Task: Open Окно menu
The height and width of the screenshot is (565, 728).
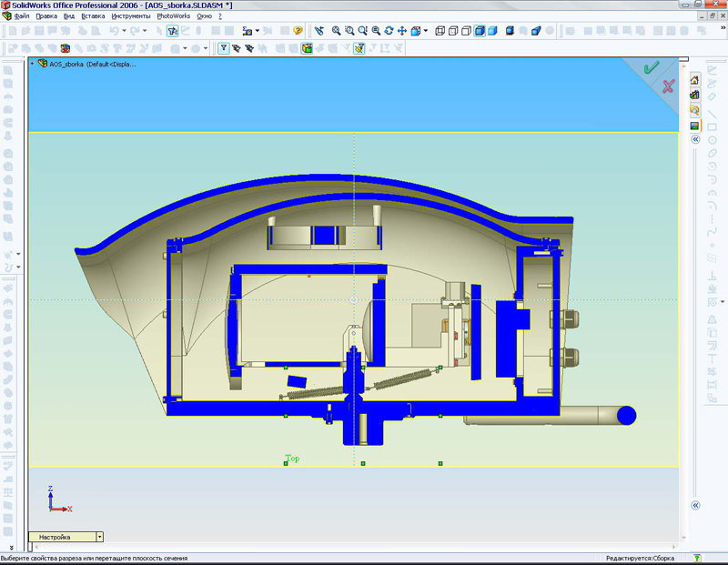Action: [x=204, y=15]
